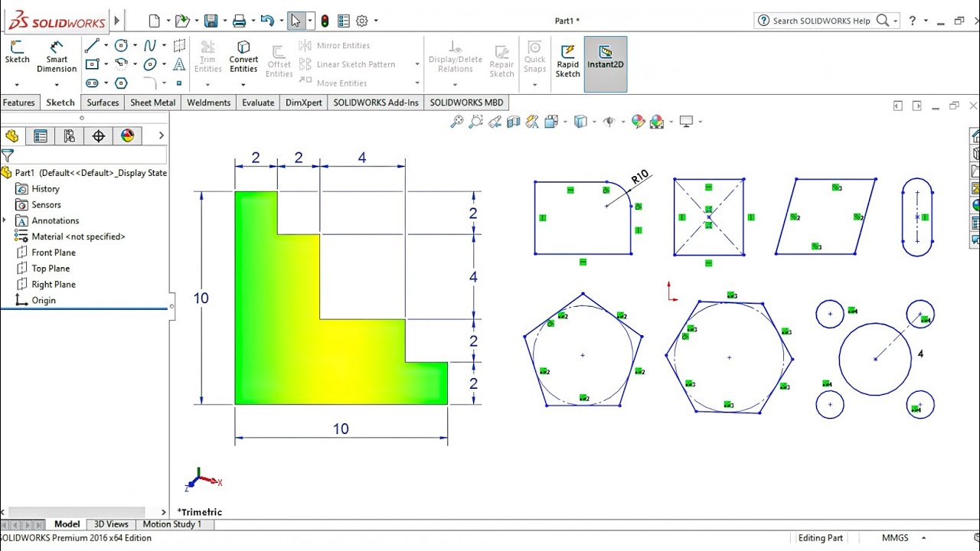Toggle the Select cursor tool

(x=296, y=21)
